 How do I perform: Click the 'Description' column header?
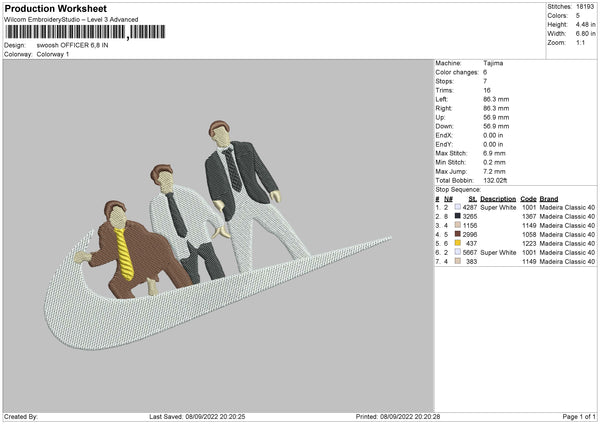tap(498, 199)
